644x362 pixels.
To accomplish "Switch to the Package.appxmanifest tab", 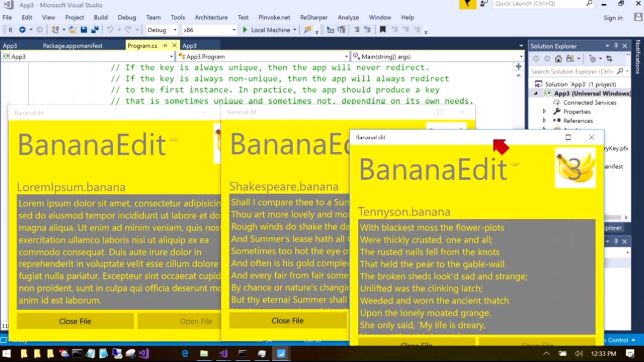I will point(72,46).
